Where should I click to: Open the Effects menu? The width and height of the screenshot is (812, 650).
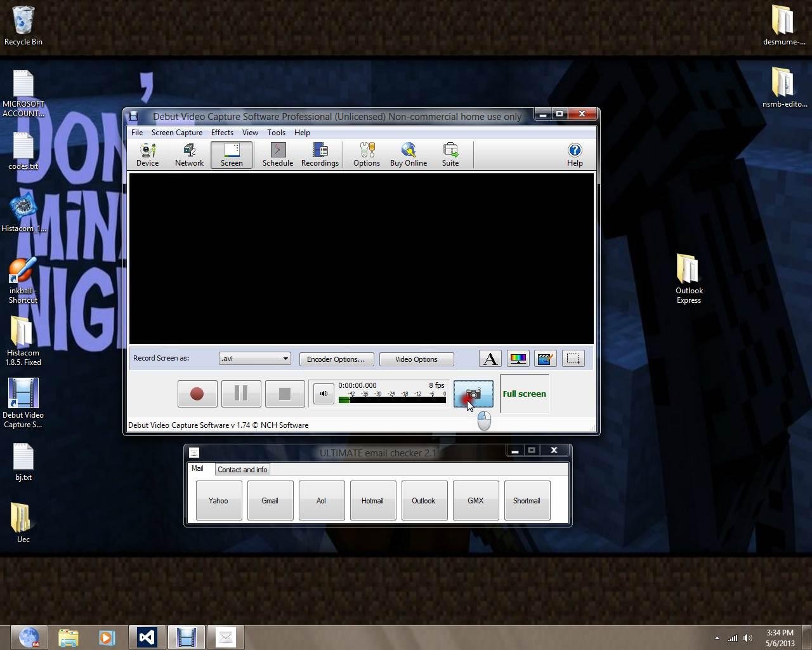point(222,133)
